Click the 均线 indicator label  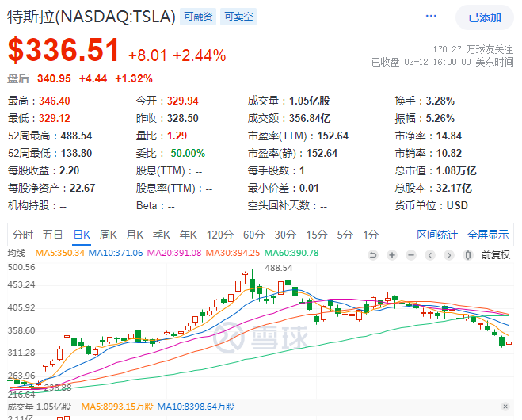17,253
